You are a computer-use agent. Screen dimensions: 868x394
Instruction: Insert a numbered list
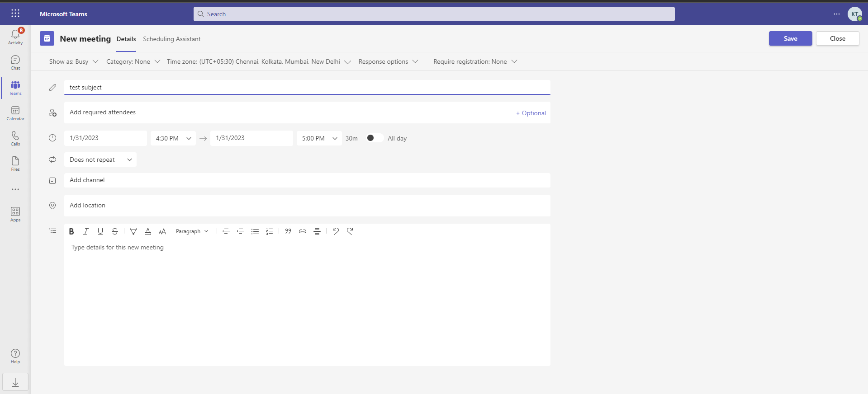pos(270,231)
